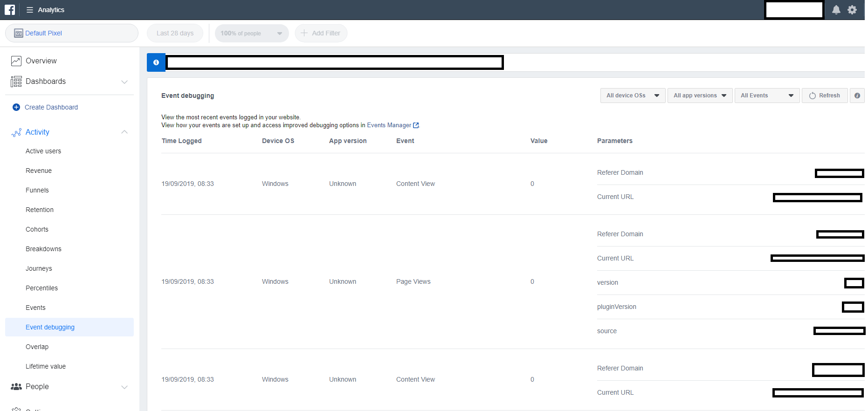Open the hamburger menu next to Analytics

click(x=30, y=10)
